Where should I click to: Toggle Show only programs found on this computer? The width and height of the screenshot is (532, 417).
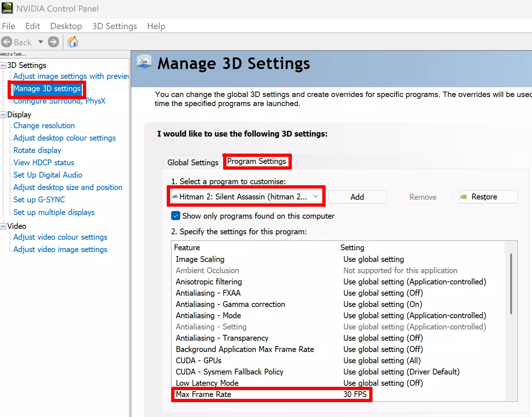(x=176, y=216)
